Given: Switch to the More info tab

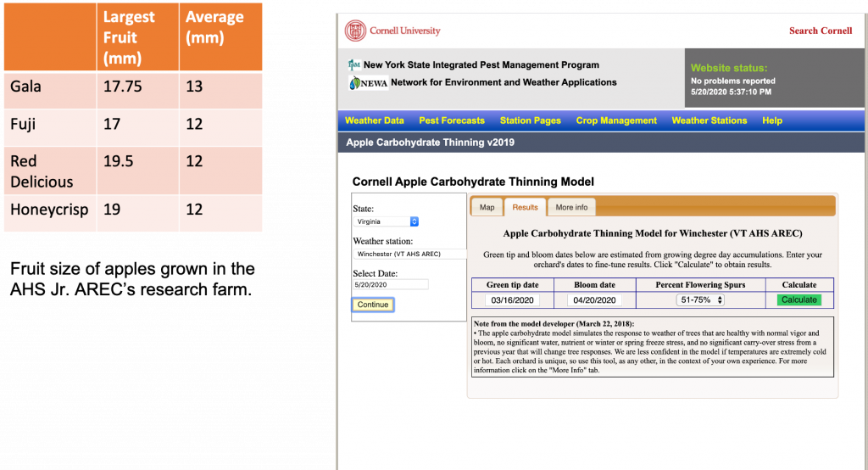Looking at the screenshot, I should pos(571,207).
